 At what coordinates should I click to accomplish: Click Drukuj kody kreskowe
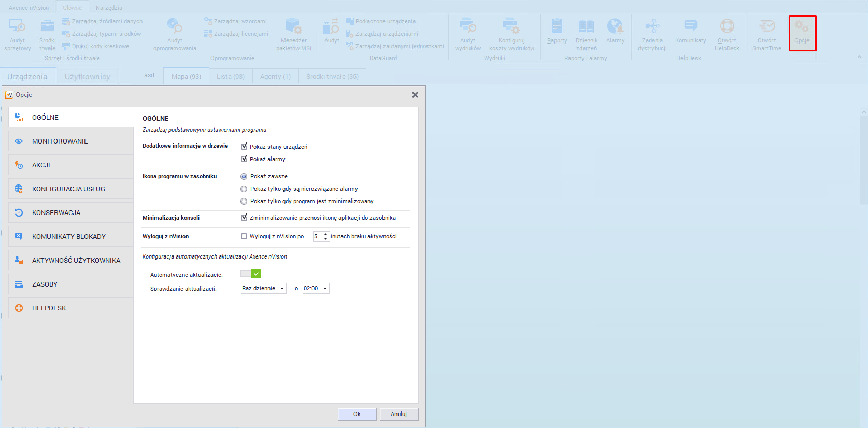[x=95, y=46]
